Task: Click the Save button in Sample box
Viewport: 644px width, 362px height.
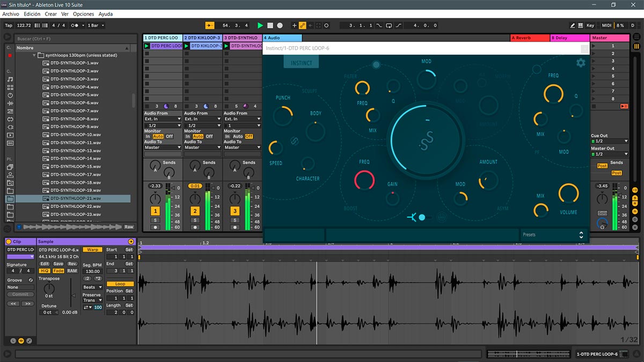Action: coord(58,264)
